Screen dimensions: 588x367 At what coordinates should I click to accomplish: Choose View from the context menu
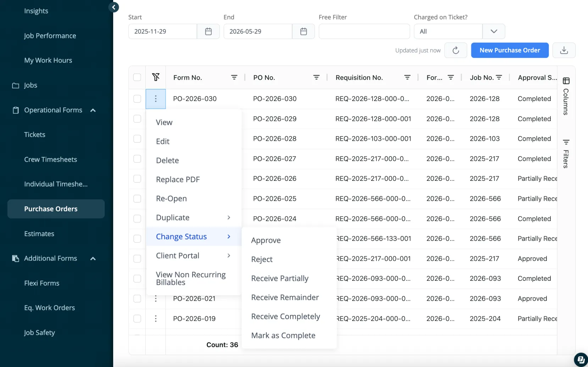[194, 122]
